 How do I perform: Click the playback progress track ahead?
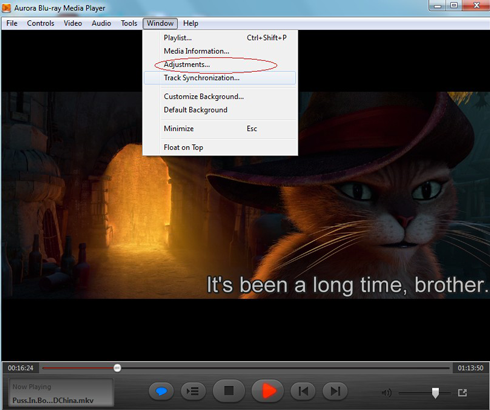pyautogui.click(x=285, y=368)
